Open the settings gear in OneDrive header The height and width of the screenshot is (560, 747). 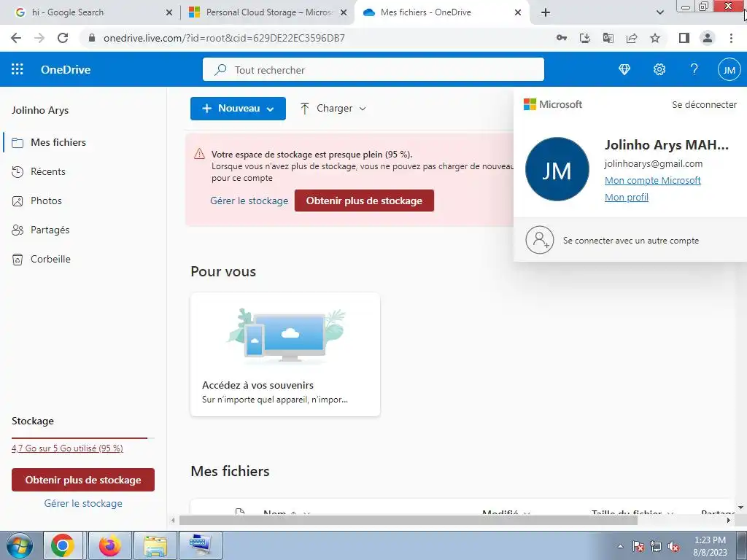(659, 69)
